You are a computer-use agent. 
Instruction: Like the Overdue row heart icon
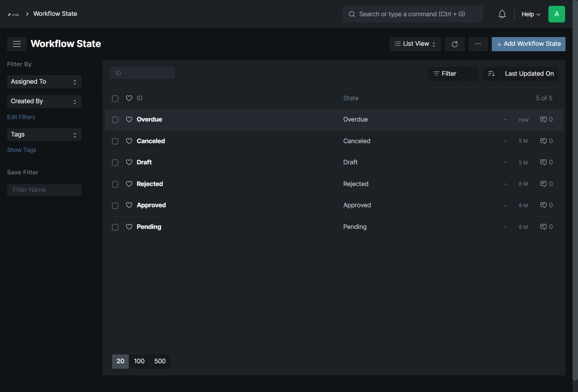(129, 119)
